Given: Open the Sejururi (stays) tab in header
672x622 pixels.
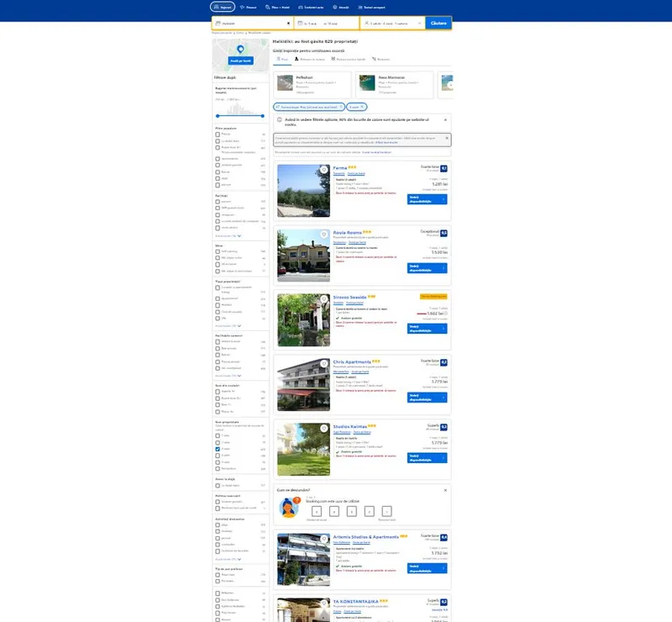Looking at the screenshot, I should tap(223, 7).
